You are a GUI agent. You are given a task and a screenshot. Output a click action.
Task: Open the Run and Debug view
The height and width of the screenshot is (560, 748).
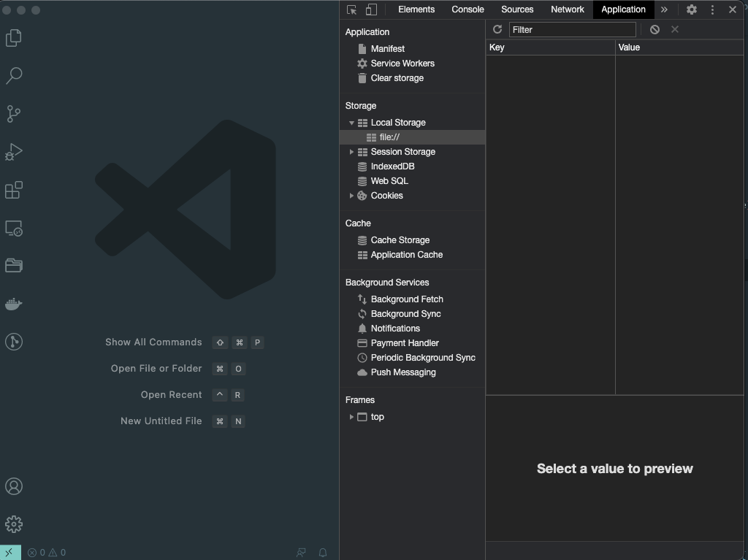pos(13,152)
